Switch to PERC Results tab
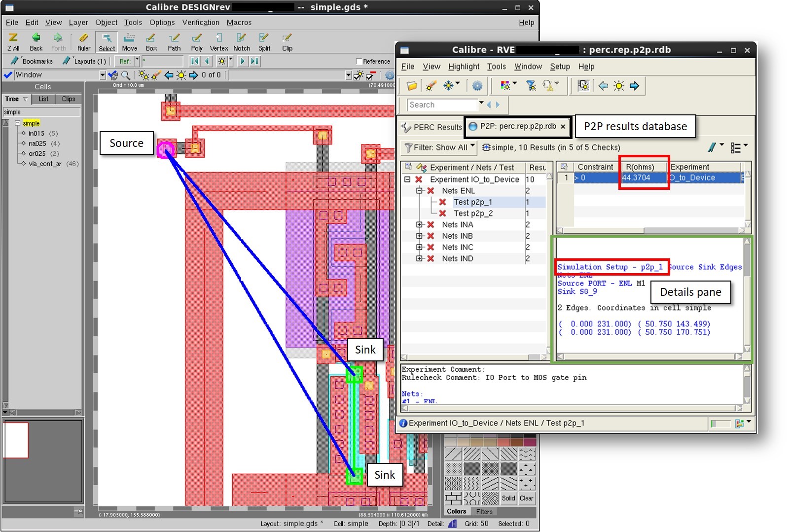 (431, 127)
